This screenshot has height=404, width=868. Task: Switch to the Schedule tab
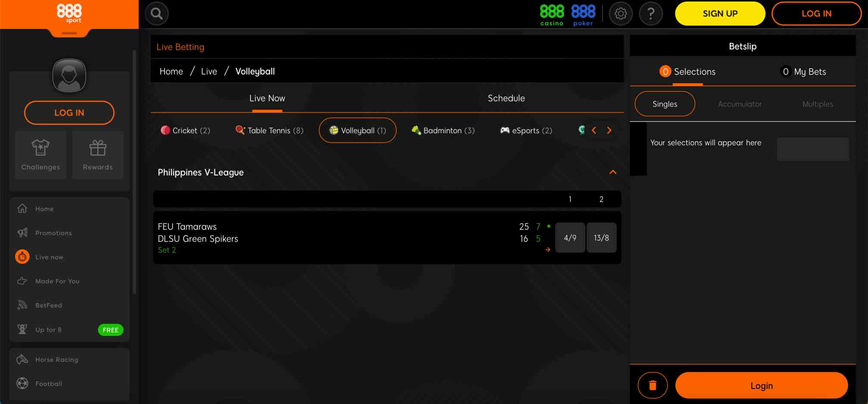[x=506, y=98]
